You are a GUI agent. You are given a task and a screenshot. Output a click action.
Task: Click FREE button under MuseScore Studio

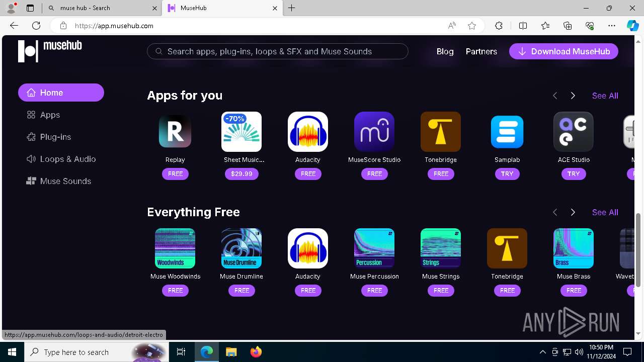374,174
